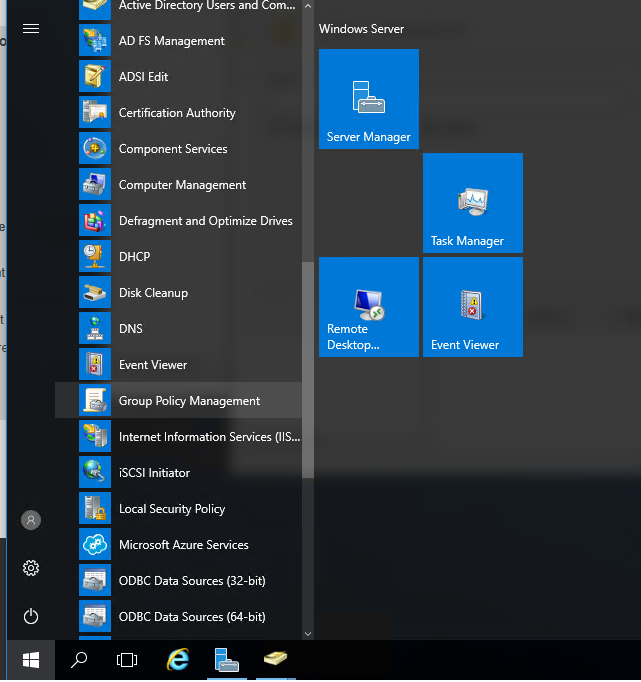Launch the Task Manager tile
The width and height of the screenshot is (641, 682).
[x=473, y=203]
